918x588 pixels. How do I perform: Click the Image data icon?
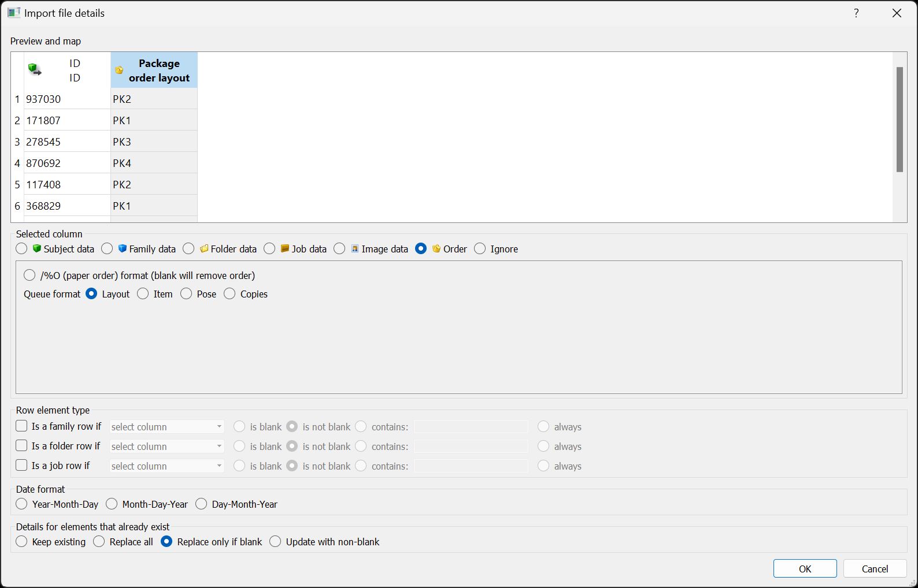pos(355,248)
